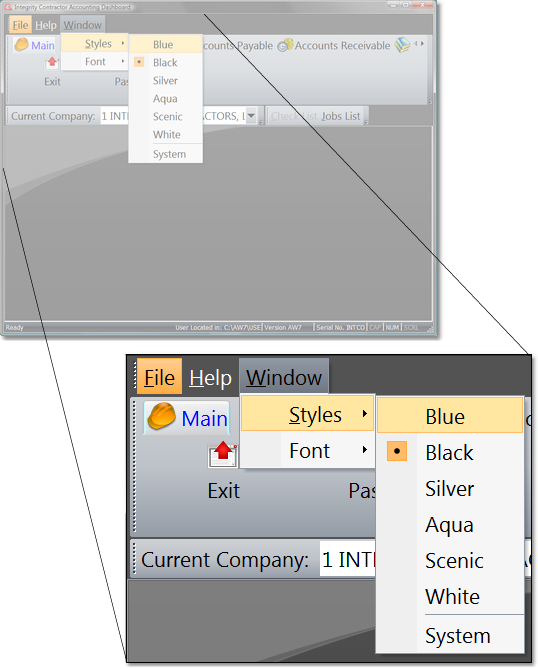Viewport: 538px width, 669px height.
Task: Click 'User Located in: C:\AW7\USE' status text
Action: pyautogui.click(x=218, y=328)
